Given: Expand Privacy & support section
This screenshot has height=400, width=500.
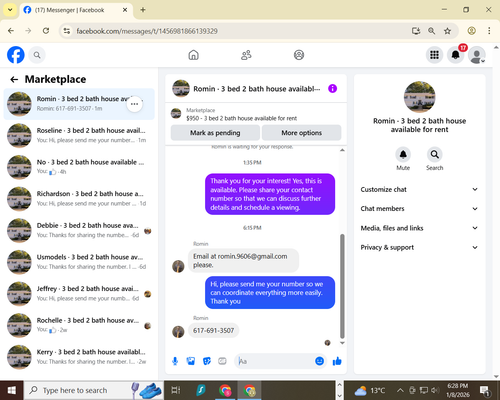Looking at the screenshot, I should click(x=419, y=247).
